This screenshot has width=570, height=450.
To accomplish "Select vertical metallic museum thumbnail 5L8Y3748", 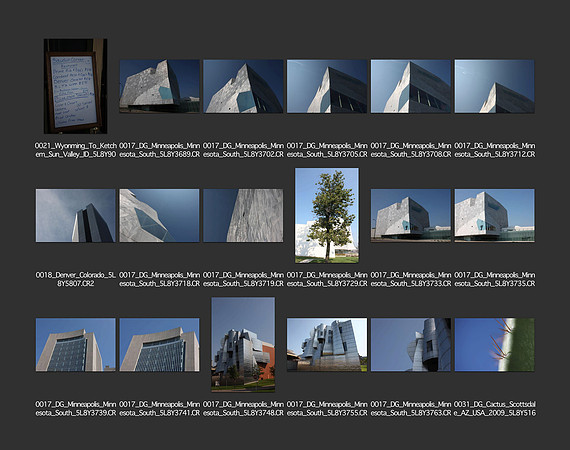I will point(243,345).
